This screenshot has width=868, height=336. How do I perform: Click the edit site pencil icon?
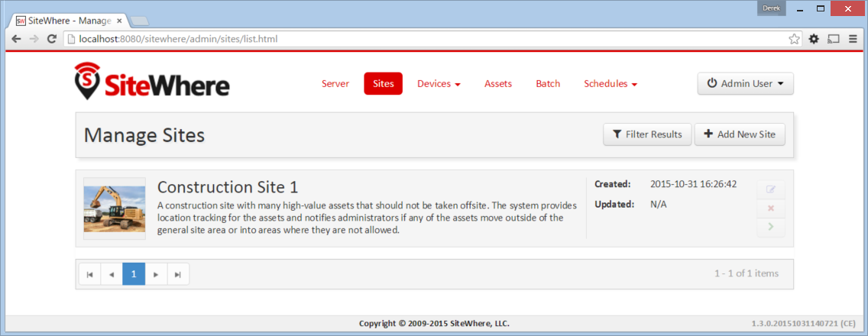pyautogui.click(x=770, y=190)
